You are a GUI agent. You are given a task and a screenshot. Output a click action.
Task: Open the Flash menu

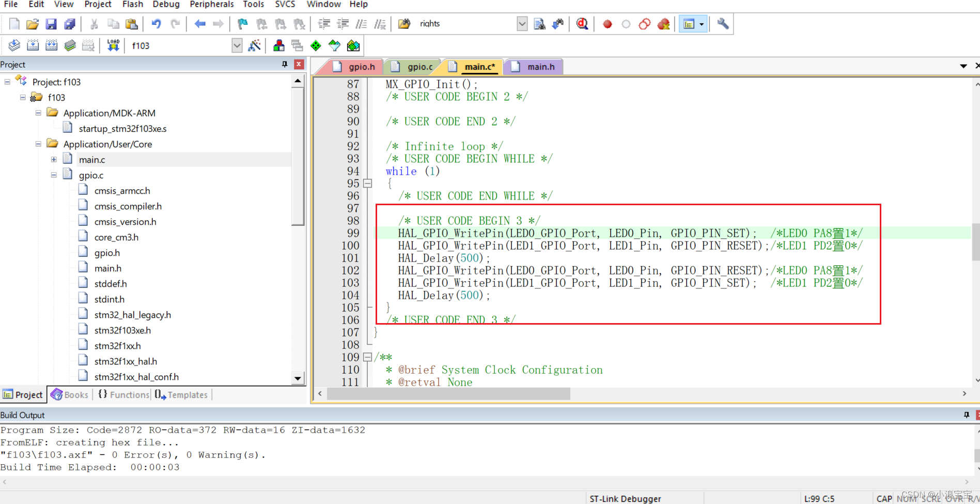133,5
